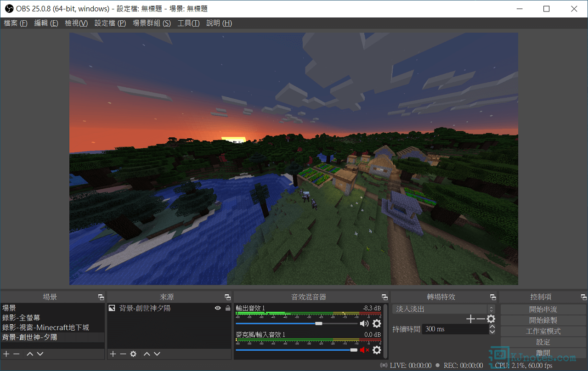Select scene 背景-創世神-夕陽
This screenshot has height=371, width=588.
coord(53,337)
